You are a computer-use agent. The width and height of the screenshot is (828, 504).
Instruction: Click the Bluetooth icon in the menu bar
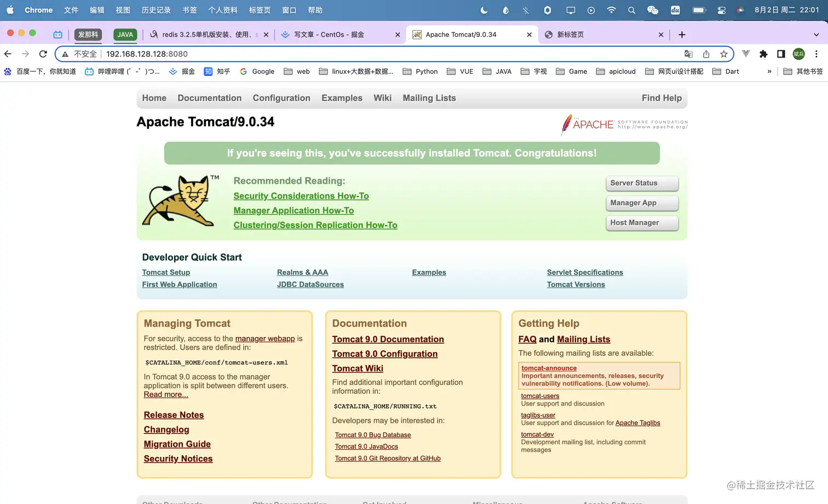(x=526, y=10)
